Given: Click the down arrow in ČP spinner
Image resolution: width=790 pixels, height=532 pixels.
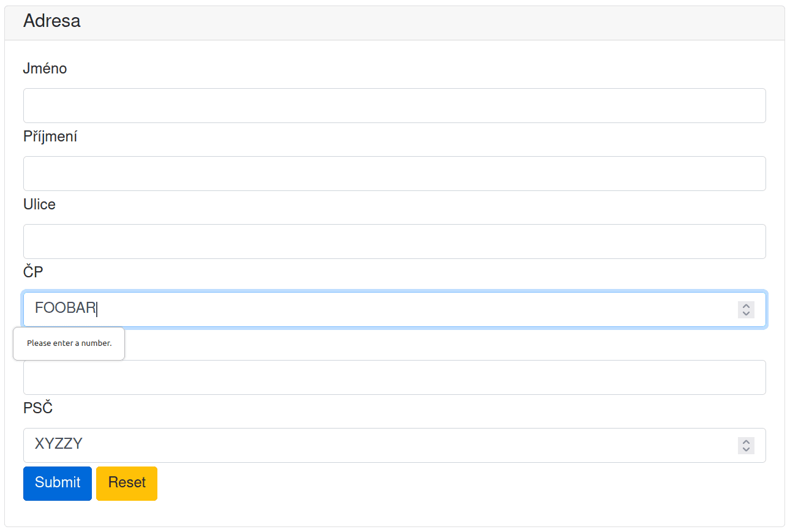Looking at the screenshot, I should point(746,313).
